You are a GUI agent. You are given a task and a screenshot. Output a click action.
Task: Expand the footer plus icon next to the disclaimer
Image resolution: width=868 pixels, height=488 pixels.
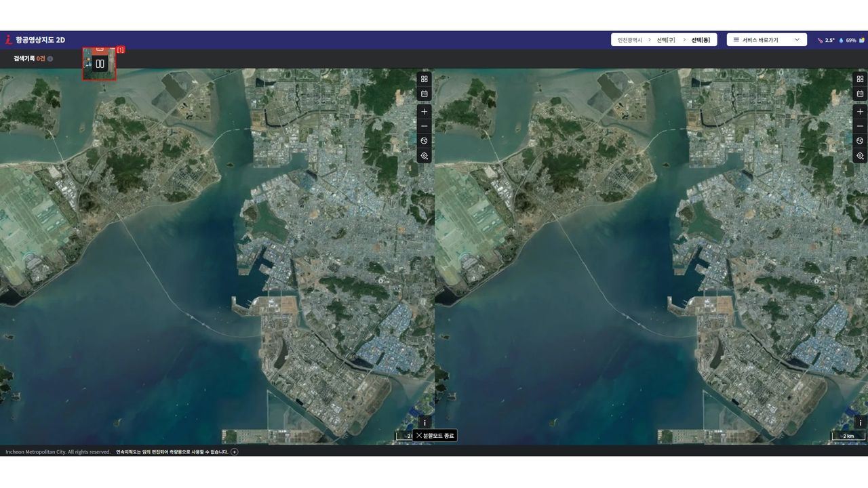(x=235, y=452)
